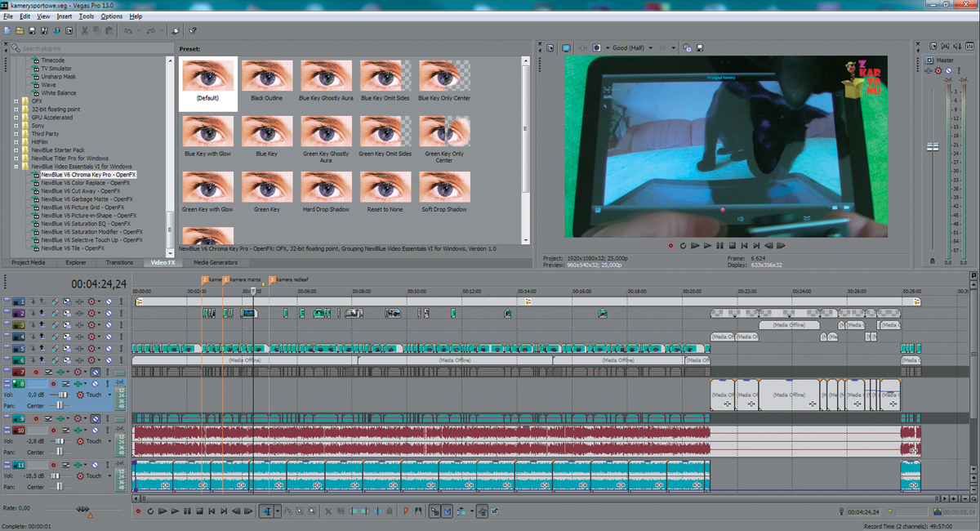Open the Tools menu

(x=87, y=16)
